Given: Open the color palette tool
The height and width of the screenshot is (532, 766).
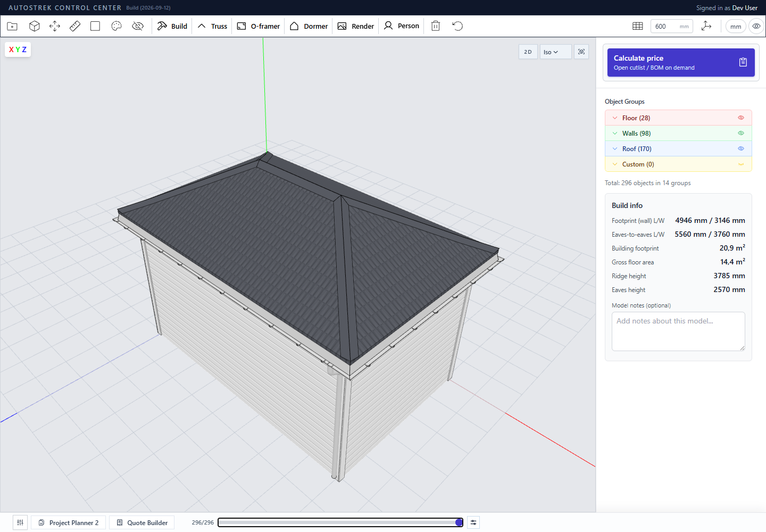Looking at the screenshot, I should click(x=116, y=26).
